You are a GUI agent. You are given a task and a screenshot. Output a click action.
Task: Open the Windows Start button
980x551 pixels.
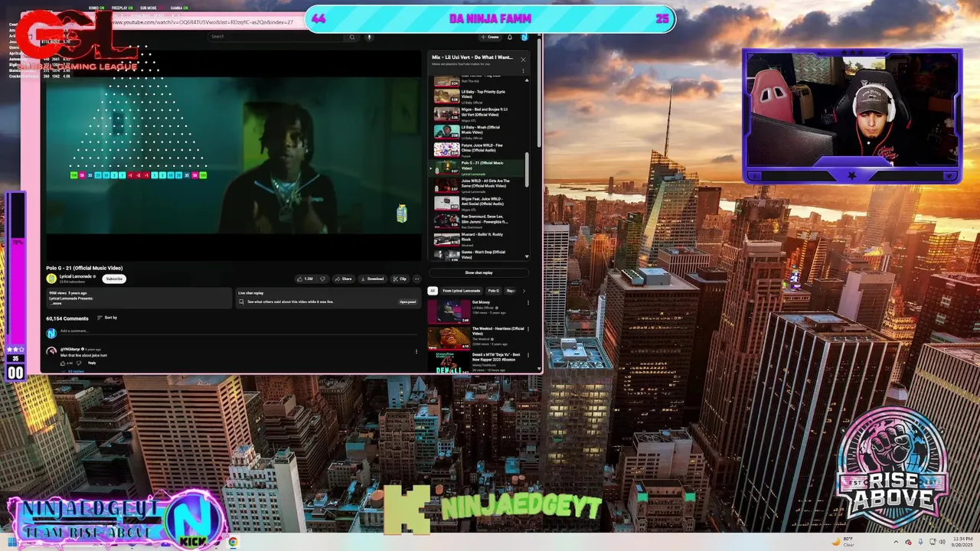[x=12, y=543]
